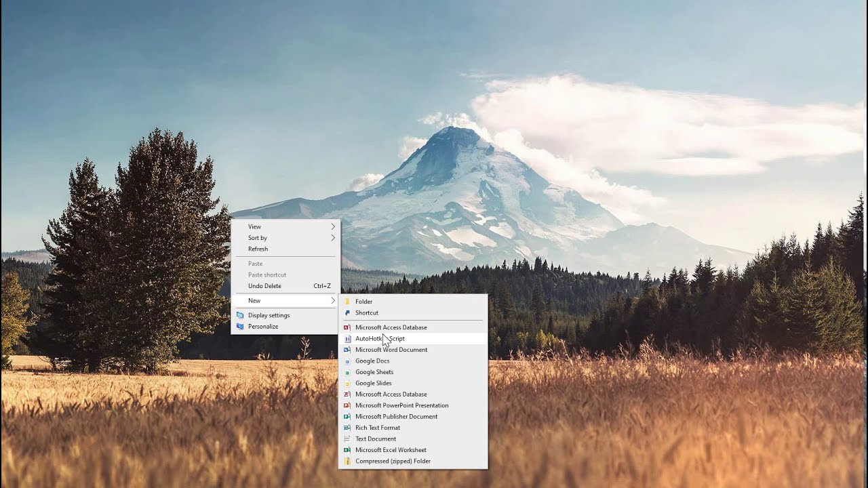Click the Rich Text Format icon
The width and height of the screenshot is (868, 488).
tap(347, 428)
